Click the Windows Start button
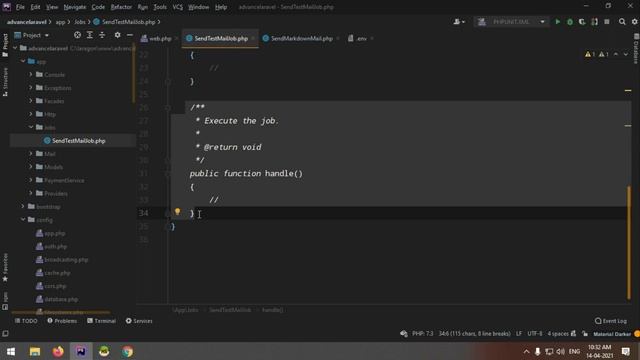This screenshot has height=360, width=640. (x=11, y=351)
